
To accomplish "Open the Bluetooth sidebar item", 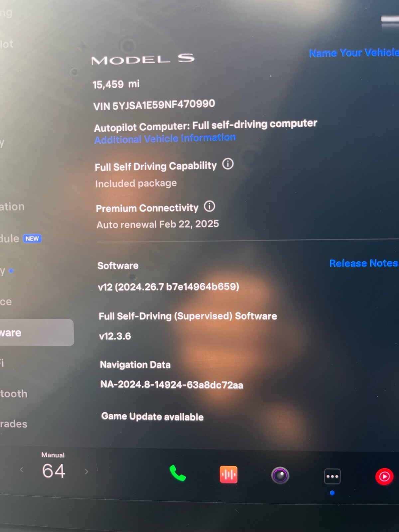I will (x=14, y=394).
